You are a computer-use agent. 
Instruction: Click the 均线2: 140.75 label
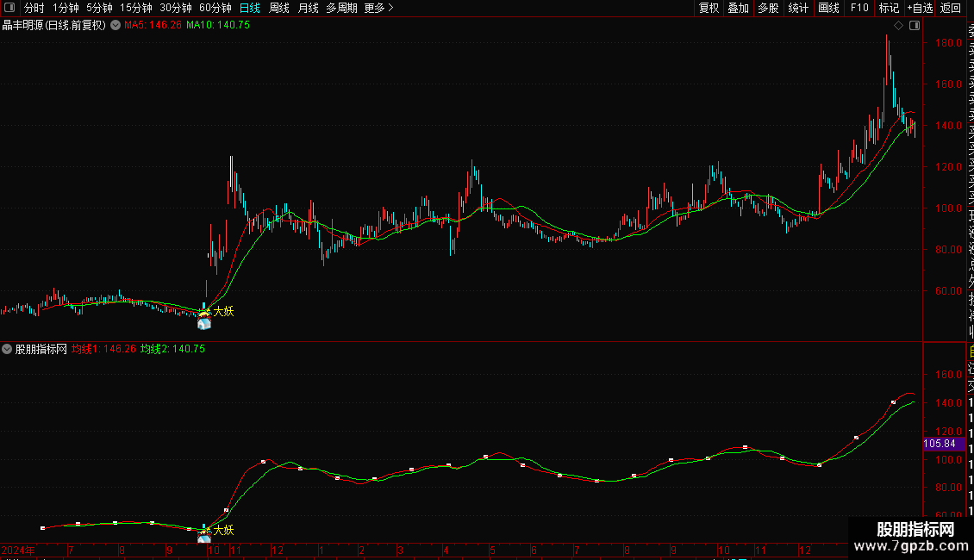pos(172,349)
